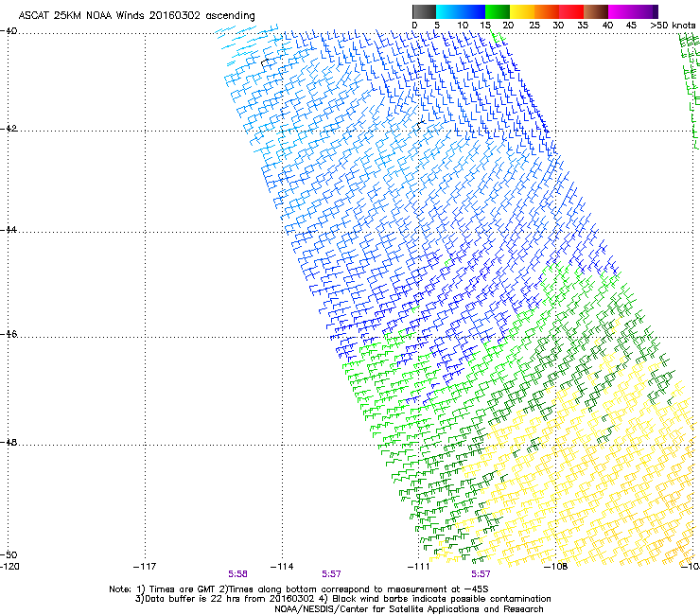Viewport: 700px width, 615px height.
Task: Click the yellow 20-25 knots legend color
Action: point(522,11)
